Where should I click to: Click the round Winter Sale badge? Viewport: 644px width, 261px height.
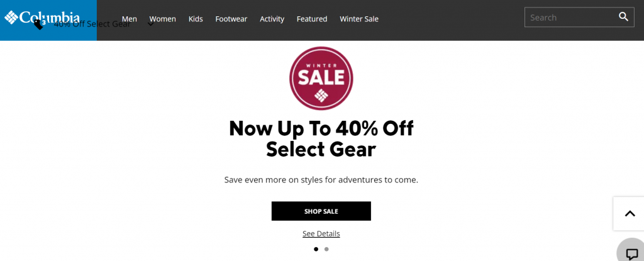pos(321,78)
